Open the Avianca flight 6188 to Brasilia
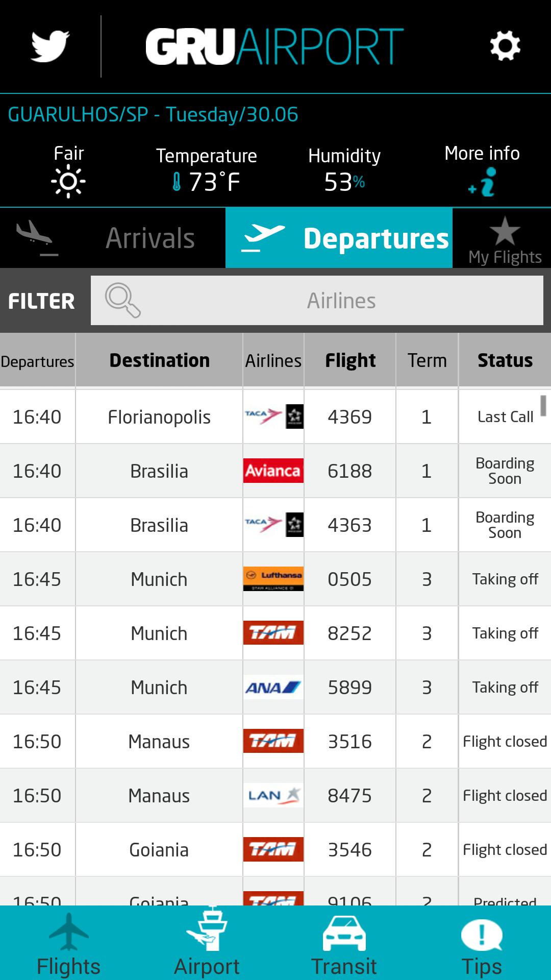 (275, 471)
